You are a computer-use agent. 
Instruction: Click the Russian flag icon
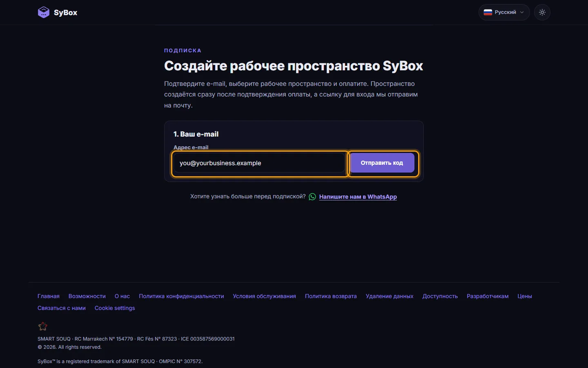pos(488,12)
